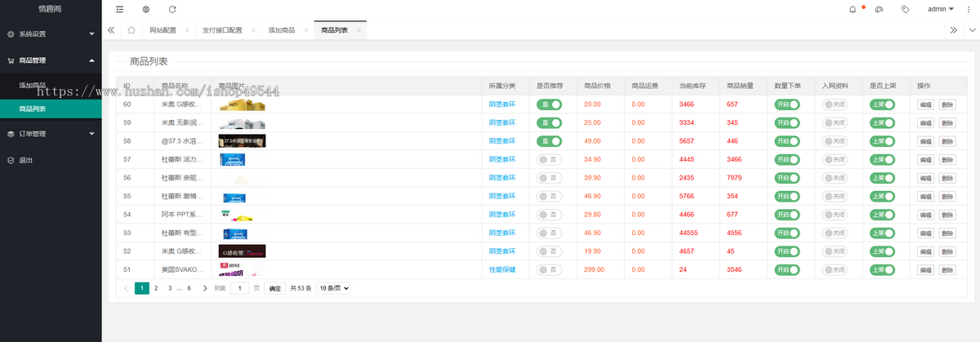Click the tag icon next to admin
This screenshot has width=980, height=342.
905,9
